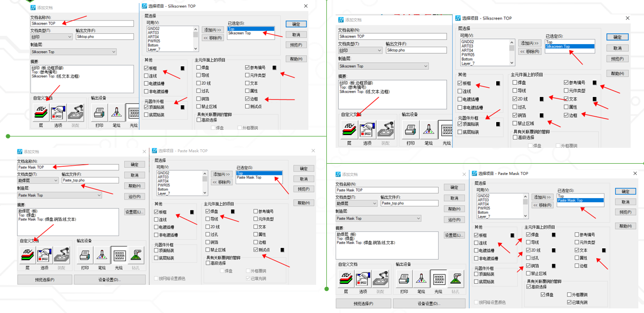Click the 层 (Layers) icon in upper-left Silkscreen window
Screen dimensions: 644x313
point(41,112)
